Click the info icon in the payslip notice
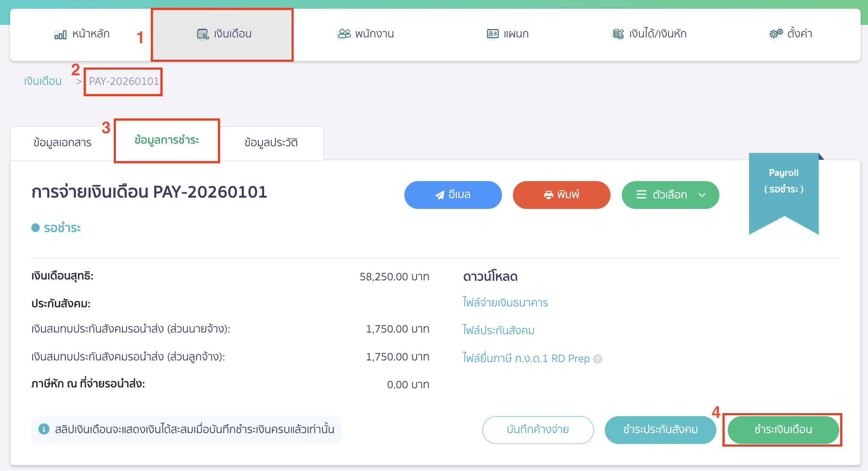This screenshot has width=868, height=471. 44,429
